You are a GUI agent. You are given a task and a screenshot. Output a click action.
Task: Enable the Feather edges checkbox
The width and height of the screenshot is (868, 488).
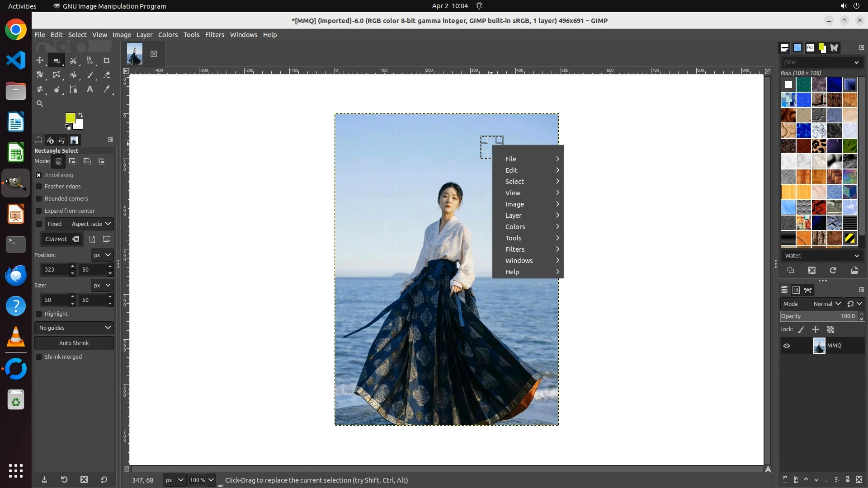tap(39, 187)
